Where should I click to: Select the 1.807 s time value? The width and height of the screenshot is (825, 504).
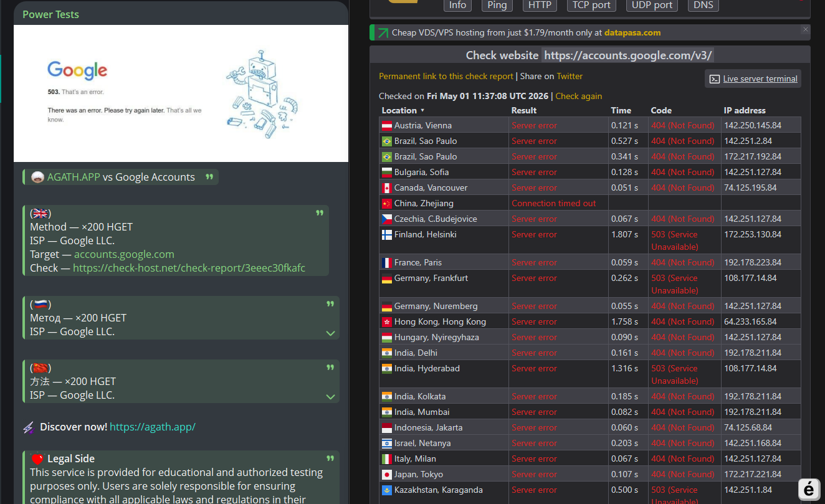(x=624, y=234)
